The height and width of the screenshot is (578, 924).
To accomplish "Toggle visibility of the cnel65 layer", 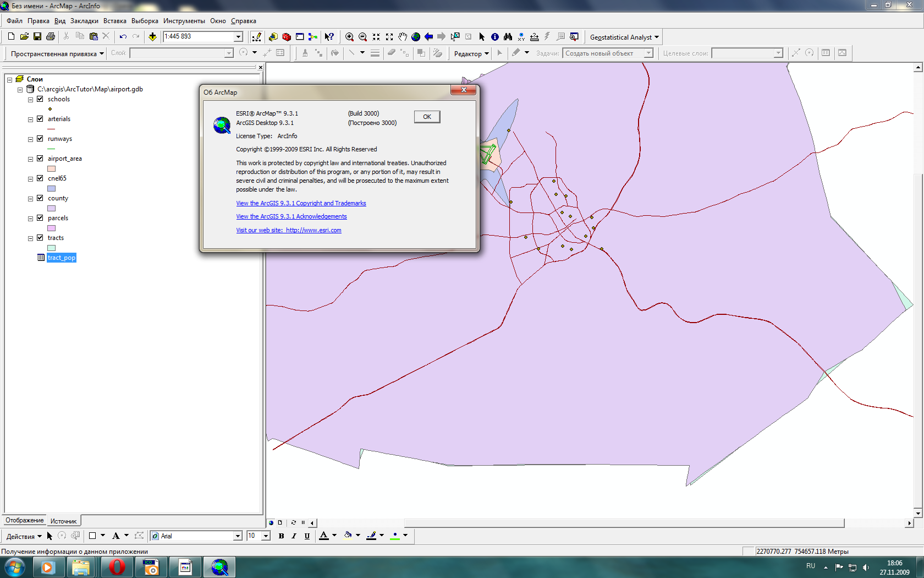I will [40, 178].
